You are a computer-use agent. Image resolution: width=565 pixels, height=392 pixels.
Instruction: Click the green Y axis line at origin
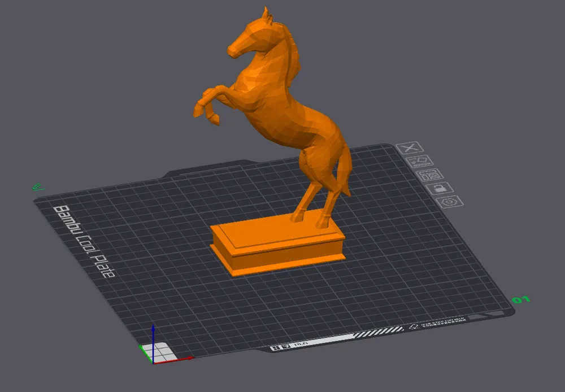click(145, 353)
